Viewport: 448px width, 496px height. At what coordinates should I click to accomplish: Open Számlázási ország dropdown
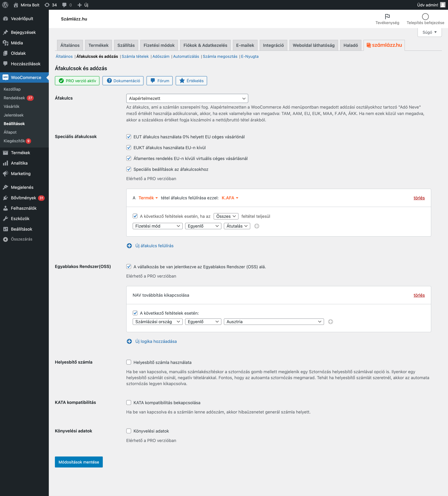coord(158,322)
